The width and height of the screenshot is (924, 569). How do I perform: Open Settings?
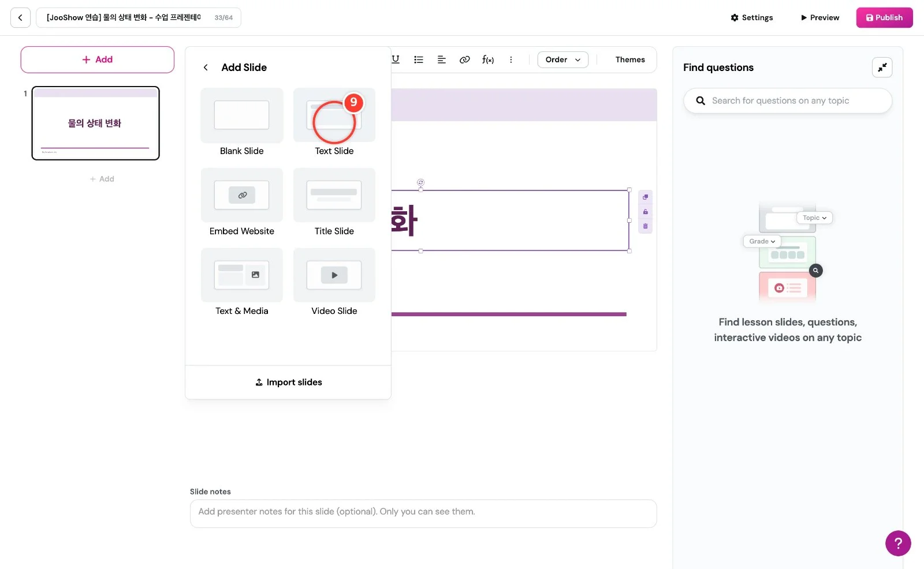tap(752, 18)
